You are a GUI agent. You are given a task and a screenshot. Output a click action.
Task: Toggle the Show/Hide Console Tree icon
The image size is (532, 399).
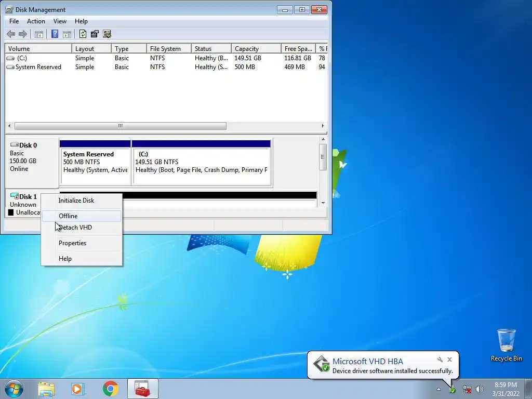tap(39, 34)
